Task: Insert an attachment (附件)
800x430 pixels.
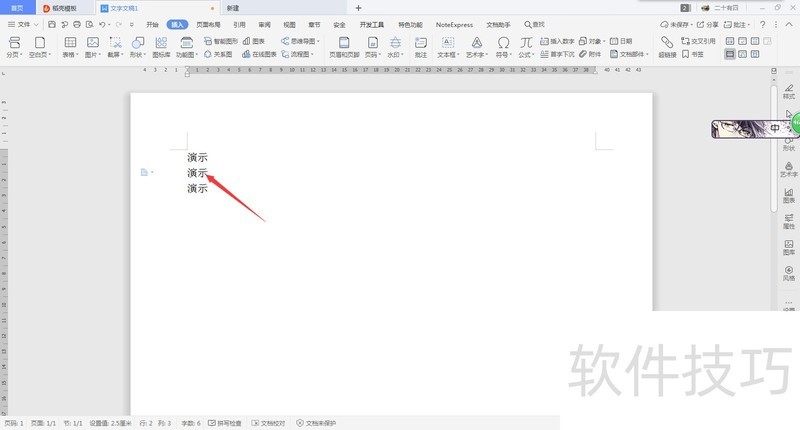Action: [x=590, y=54]
